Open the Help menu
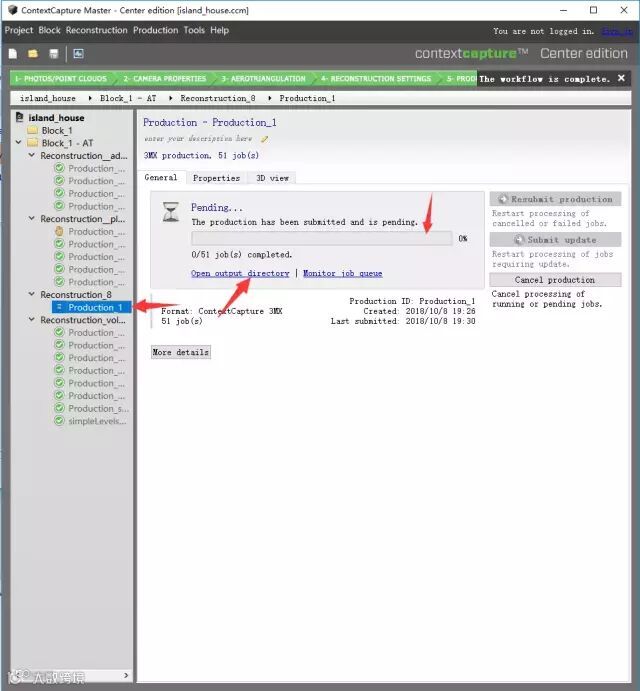The image size is (640, 691). pyautogui.click(x=220, y=30)
